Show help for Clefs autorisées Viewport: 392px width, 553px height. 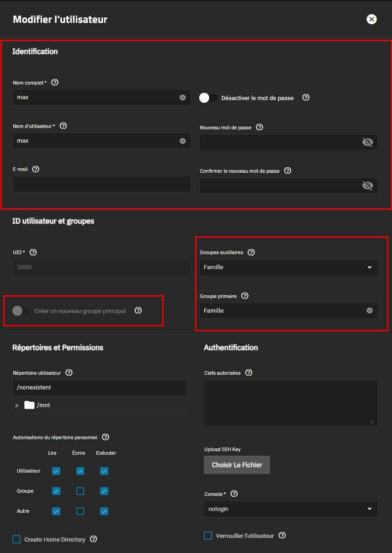coord(249,372)
